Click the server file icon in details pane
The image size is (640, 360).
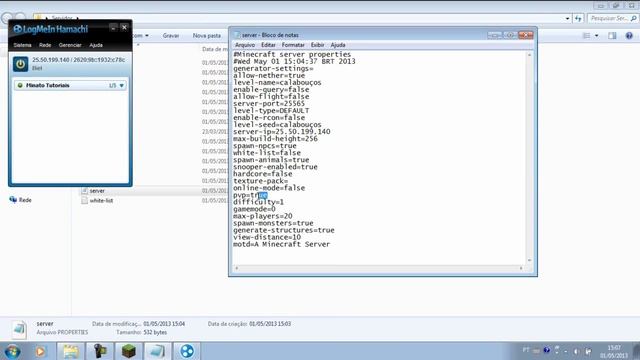[x=19, y=329]
